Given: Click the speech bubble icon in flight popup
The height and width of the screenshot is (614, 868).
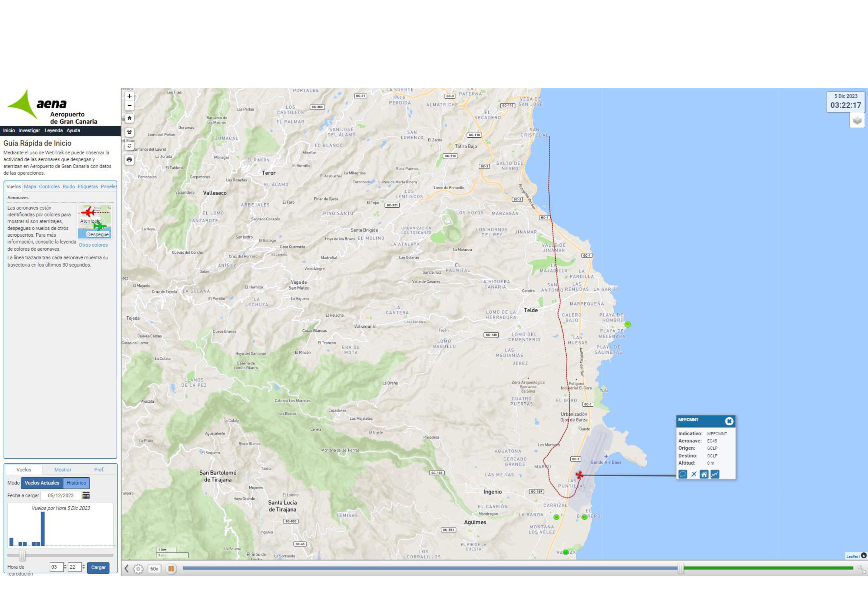Looking at the screenshot, I should pos(682,474).
